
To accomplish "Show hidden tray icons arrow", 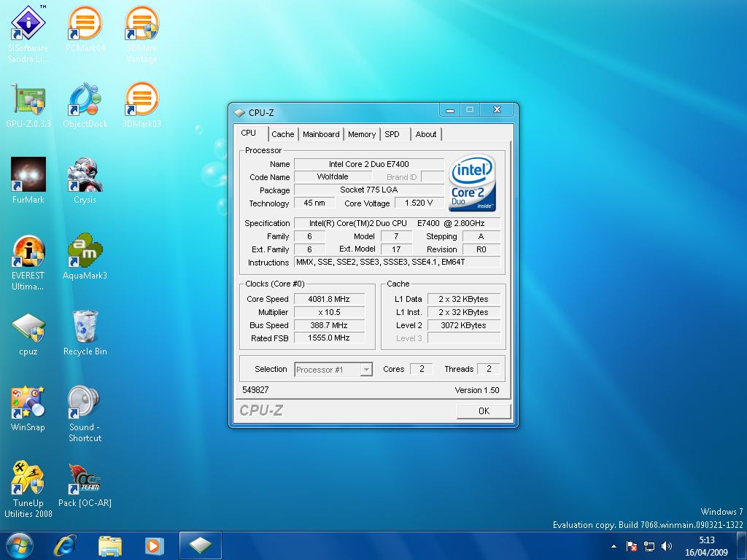I will pos(614,546).
